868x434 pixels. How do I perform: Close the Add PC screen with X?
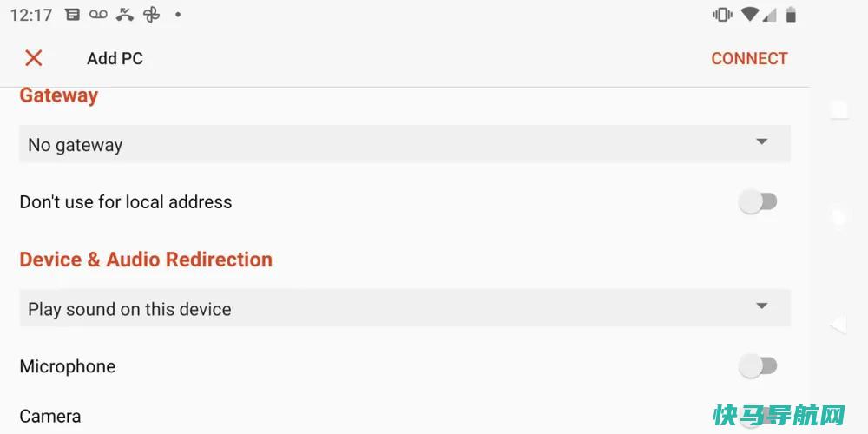pyautogui.click(x=34, y=58)
